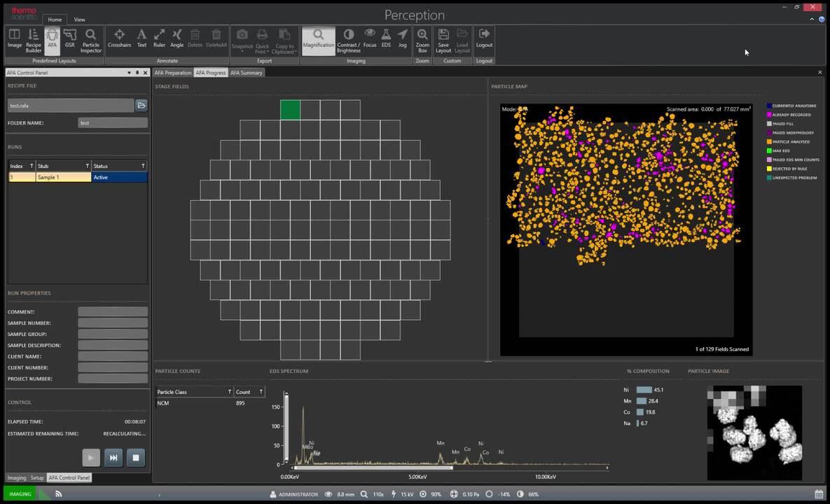Image resolution: width=830 pixels, height=504 pixels.
Task: Pin the AFA Control Panel
Action: (137, 73)
